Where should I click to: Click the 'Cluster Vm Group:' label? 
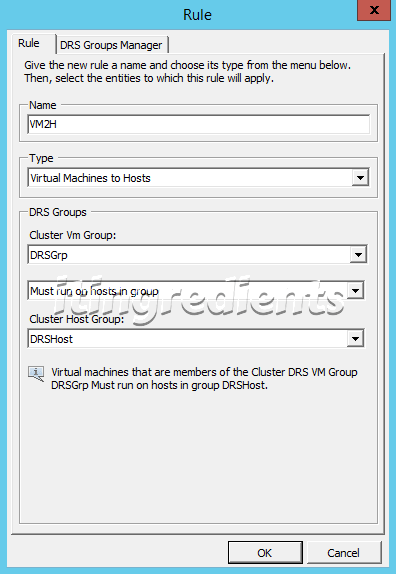72,235
